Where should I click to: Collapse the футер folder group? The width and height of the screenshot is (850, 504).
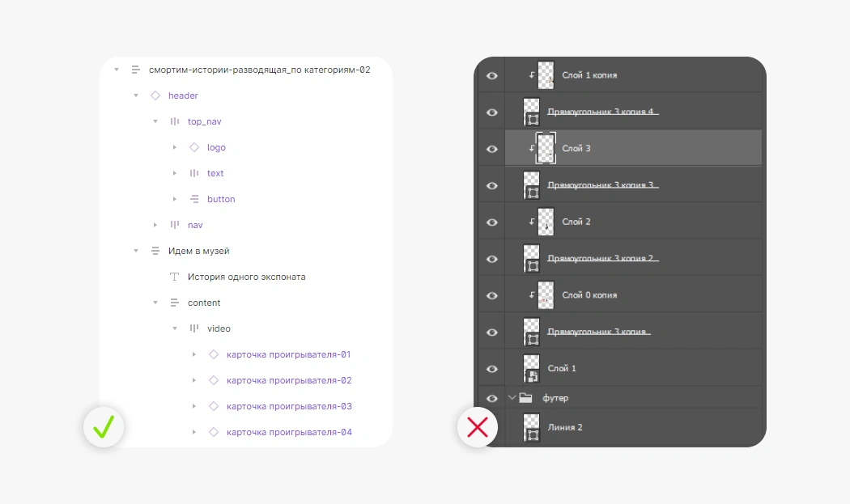(x=512, y=398)
